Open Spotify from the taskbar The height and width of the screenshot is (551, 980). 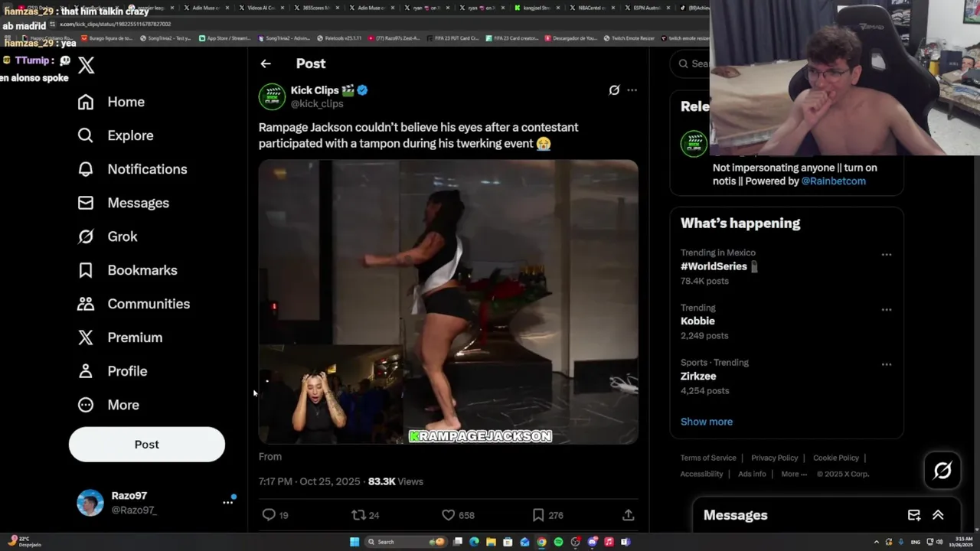coord(558,542)
